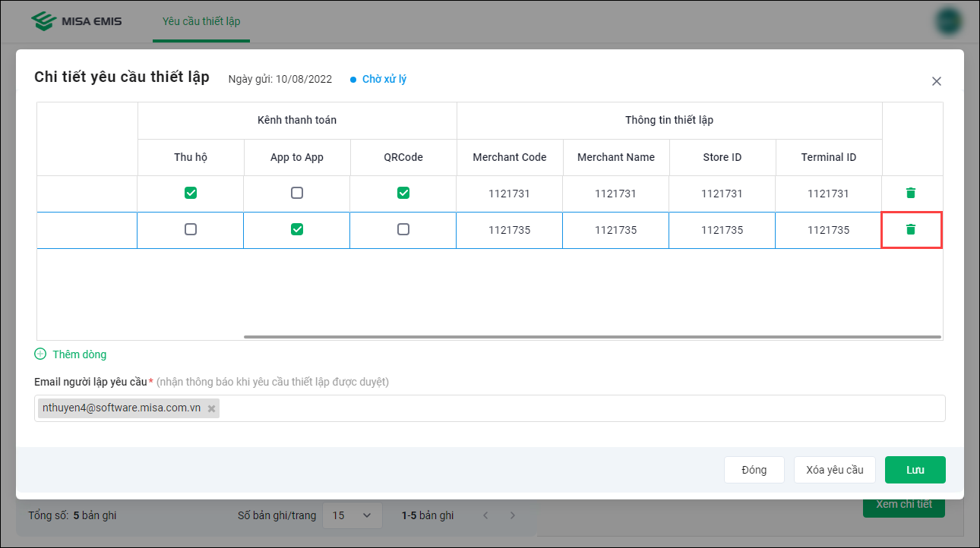This screenshot has height=548, width=980.
Task: Click the Chờ xử lý status label
Action: [x=384, y=79]
